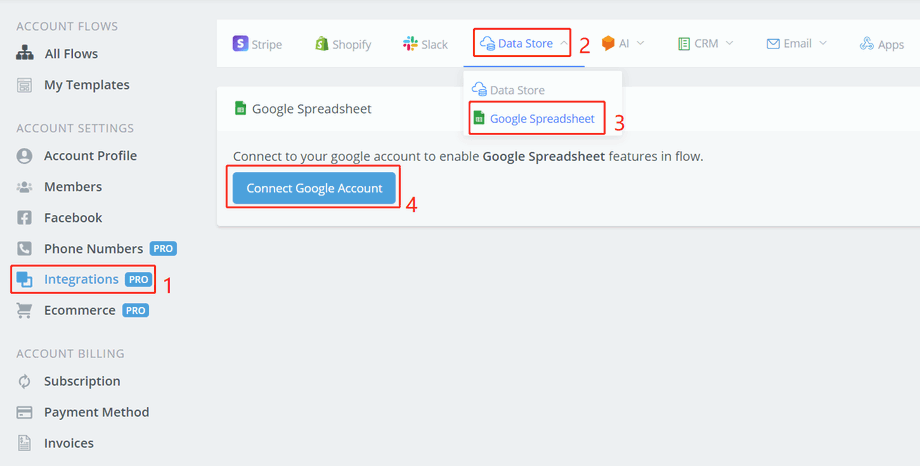The width and height of the screenshot is (920, 466).
Task: Click the Payment Method card icon
Action: (x=25, y=412)
